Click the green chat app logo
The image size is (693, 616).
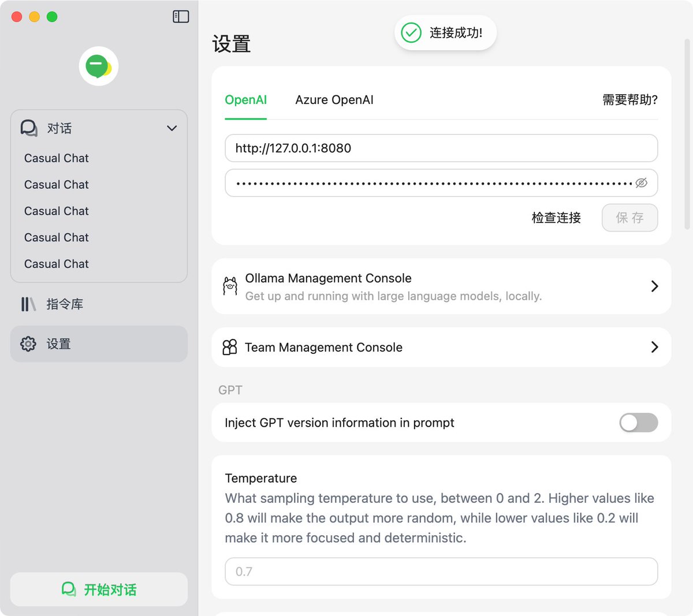pyautogui.click(x=99, y=66)
